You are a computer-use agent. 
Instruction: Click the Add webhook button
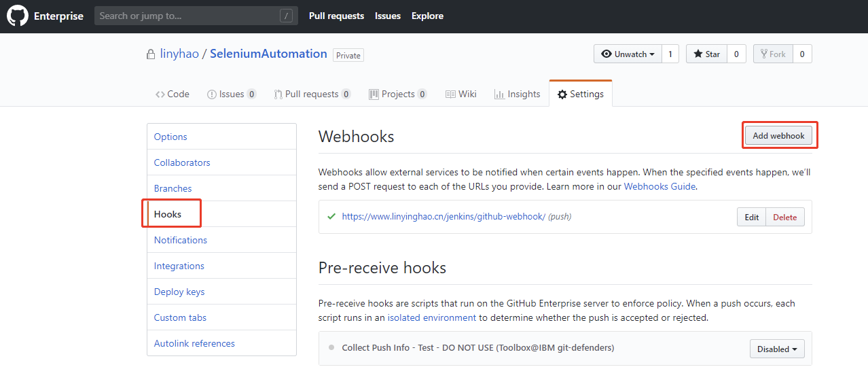tap(778, 135)
